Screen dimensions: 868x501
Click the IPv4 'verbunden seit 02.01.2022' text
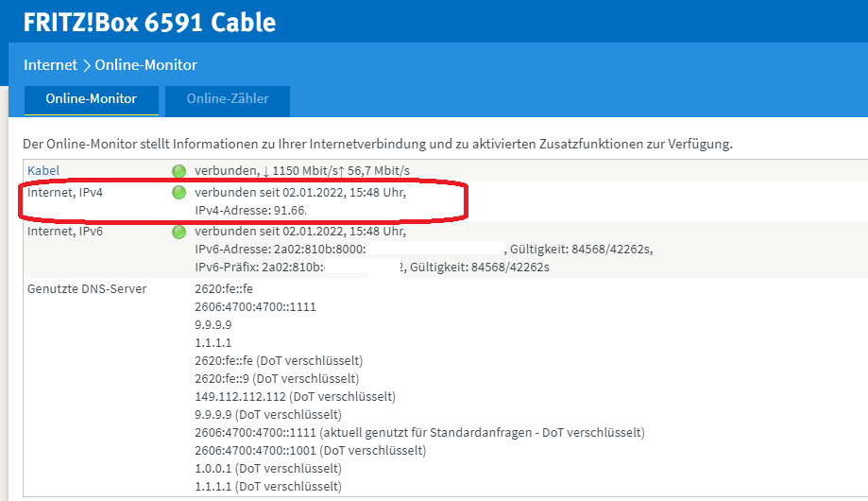click(270, 193)
